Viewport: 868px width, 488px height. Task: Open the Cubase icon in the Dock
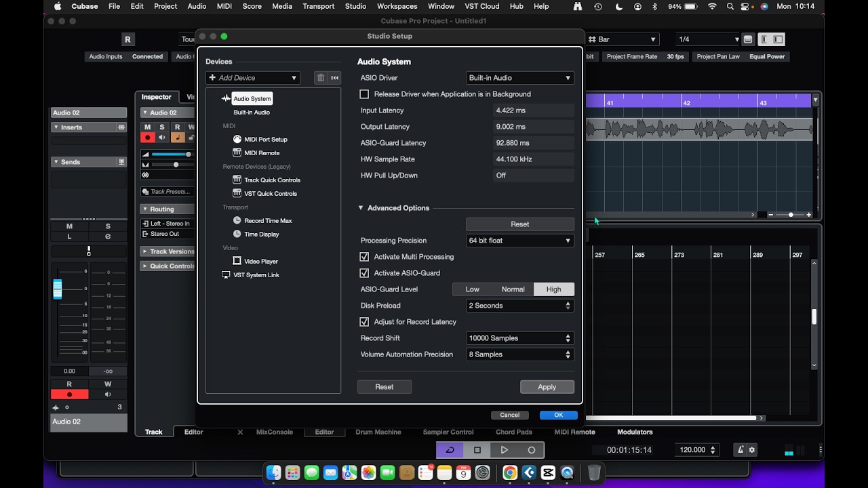point(529,472)
